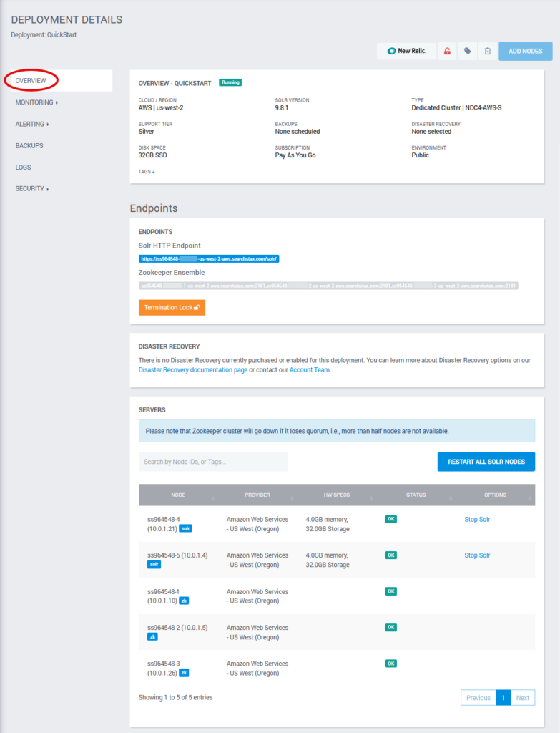560x733 pixels.
Task: Click the OK status badge for ss964548-3
Action: coord(391,664)
